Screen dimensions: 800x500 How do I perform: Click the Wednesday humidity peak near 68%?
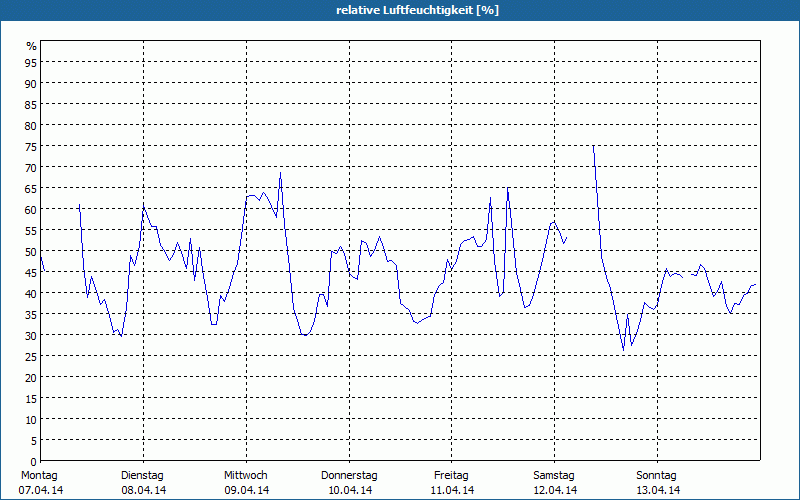280,173
